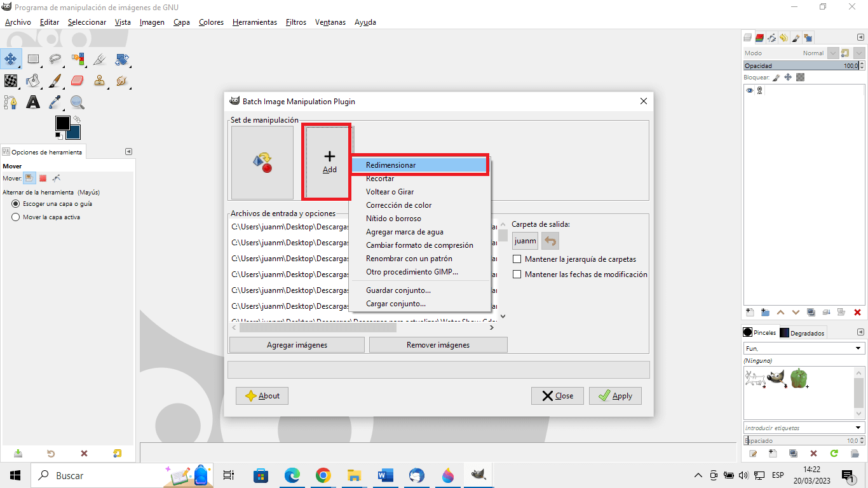
Task: Set Move tool to affect layers
Action: click(29, 179)
